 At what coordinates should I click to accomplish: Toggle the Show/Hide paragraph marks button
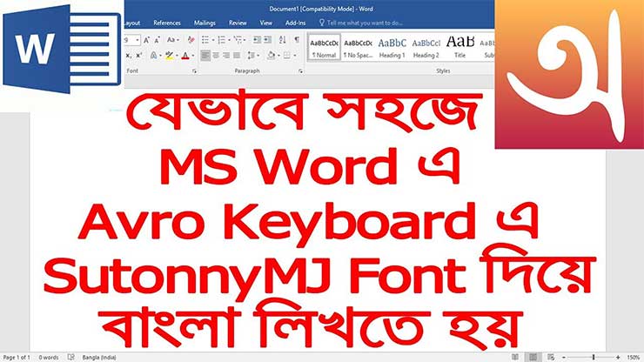click(297, 40)
